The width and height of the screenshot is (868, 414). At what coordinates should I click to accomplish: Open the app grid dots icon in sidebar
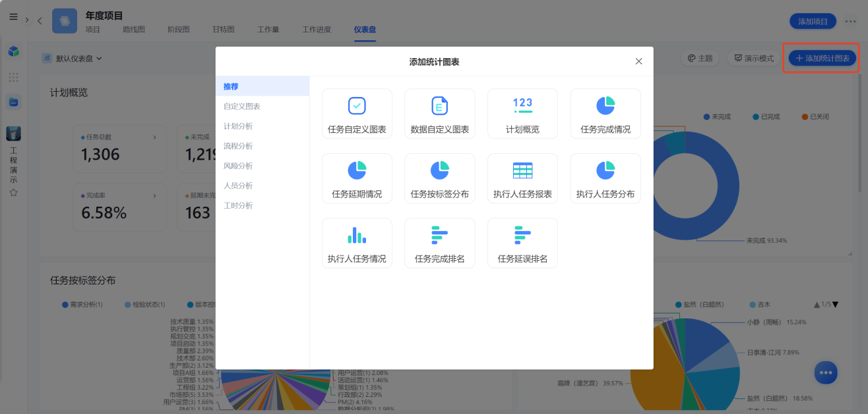click(14, 77)
